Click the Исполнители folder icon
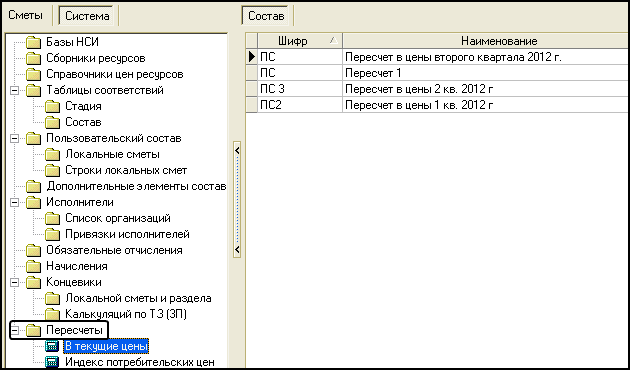Screen dimensions: 630x370 [34, 202]
